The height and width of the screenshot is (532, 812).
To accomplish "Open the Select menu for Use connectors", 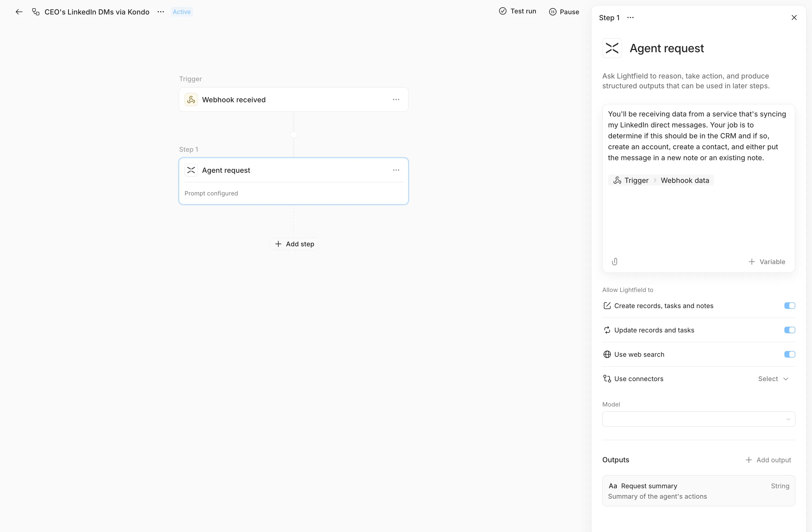I will click(x=773, y=378).
